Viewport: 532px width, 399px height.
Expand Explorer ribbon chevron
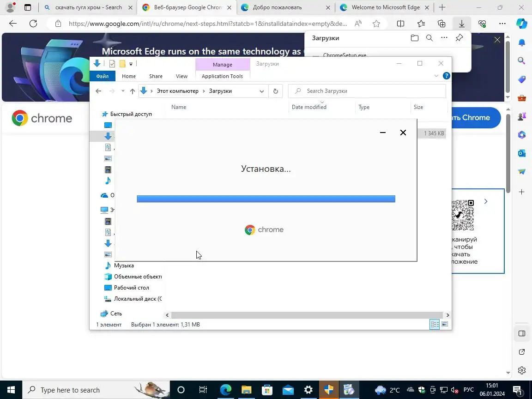436,76
